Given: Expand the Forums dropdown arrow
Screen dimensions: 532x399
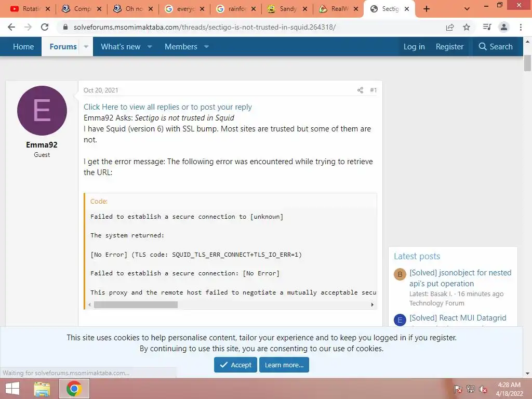Looking at the screenshot, I should [86, 46].
